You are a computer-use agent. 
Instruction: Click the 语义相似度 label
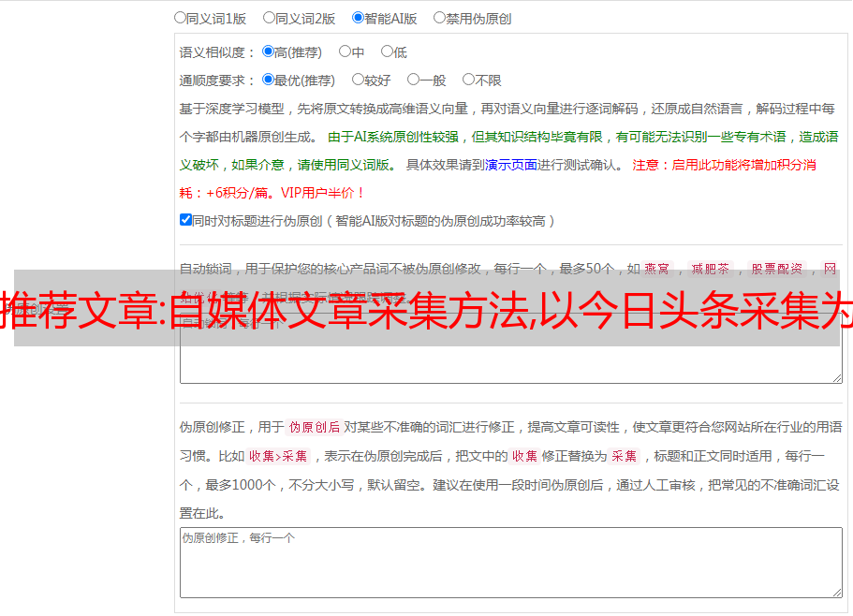click(217, 52)
